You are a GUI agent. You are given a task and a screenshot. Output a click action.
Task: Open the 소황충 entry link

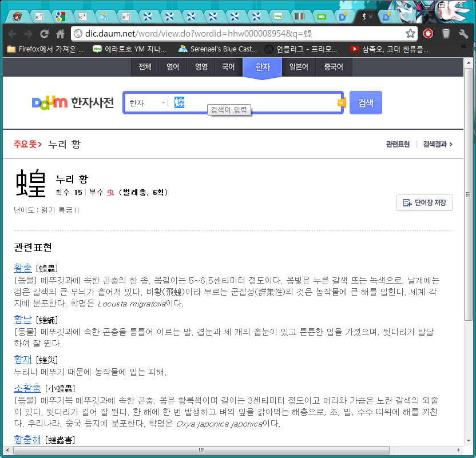pyautogui.click(x=27, y=388)
